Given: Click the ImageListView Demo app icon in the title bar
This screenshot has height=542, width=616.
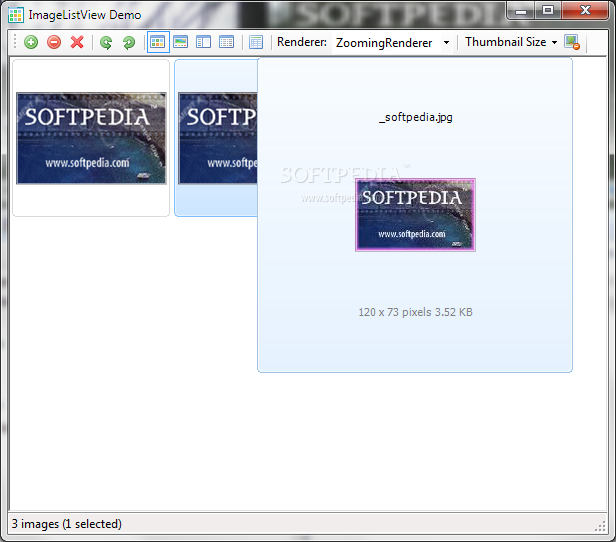Looking at the screenshot, I should (x=16, y=15).
